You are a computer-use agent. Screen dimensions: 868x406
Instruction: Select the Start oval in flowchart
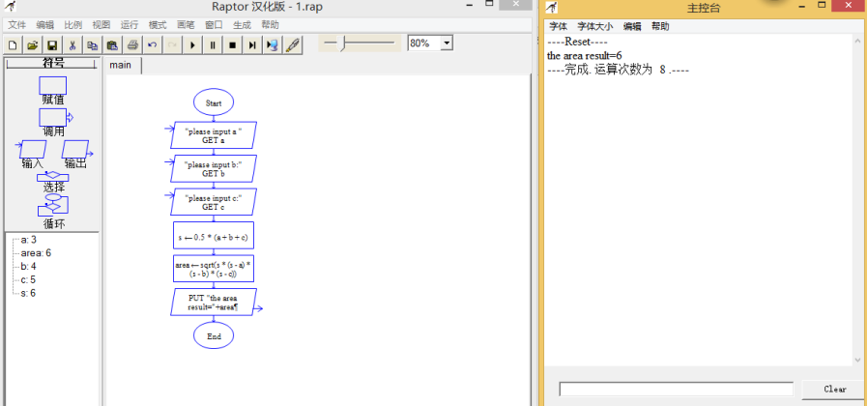point(214,103)
